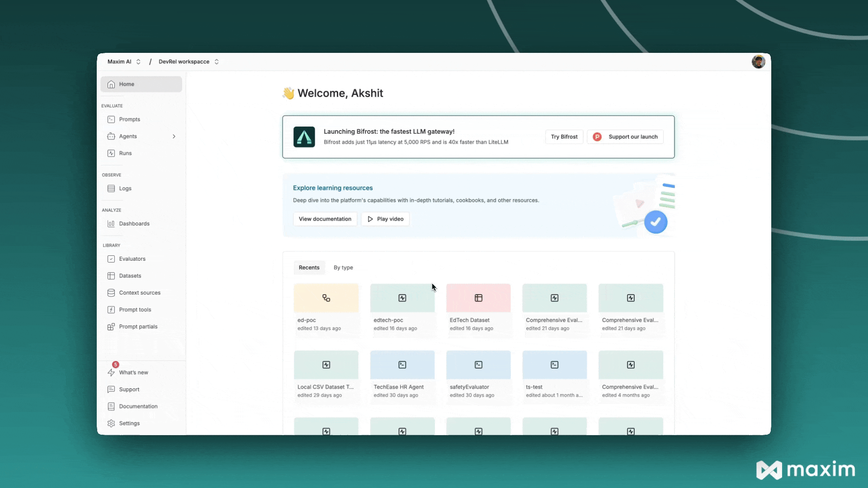Open What's new lightning icon
The image size is (868, 488).
click(111, 372)
